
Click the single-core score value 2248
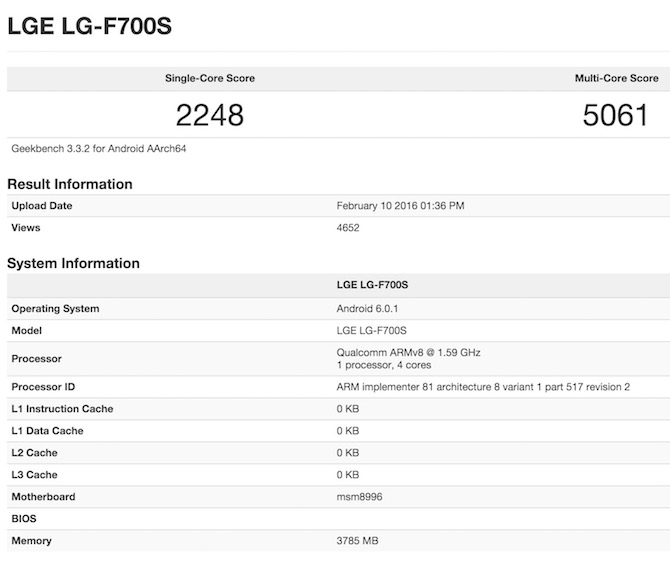210,116
